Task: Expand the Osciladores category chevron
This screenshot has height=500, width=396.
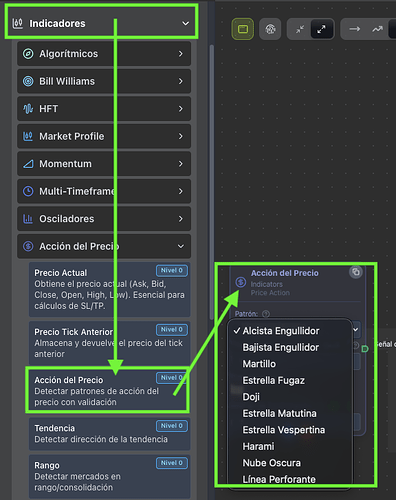Action: 181,219
